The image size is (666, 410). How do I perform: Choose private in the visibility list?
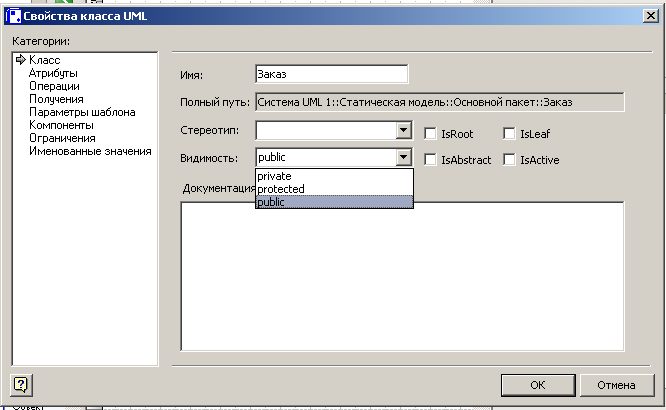tap(334, 176)
